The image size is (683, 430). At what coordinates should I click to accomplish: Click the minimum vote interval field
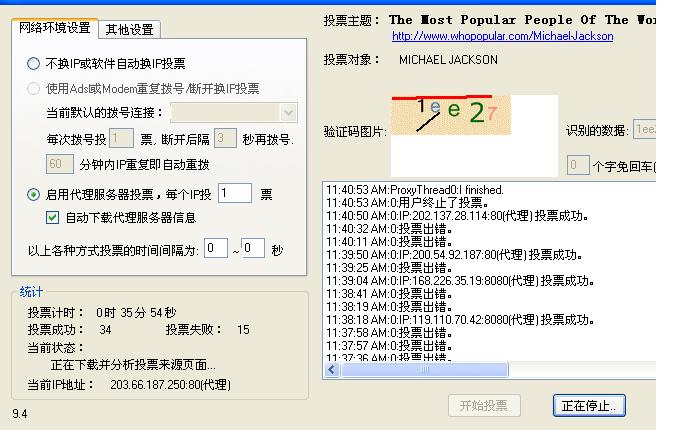[x=216, y=248]
